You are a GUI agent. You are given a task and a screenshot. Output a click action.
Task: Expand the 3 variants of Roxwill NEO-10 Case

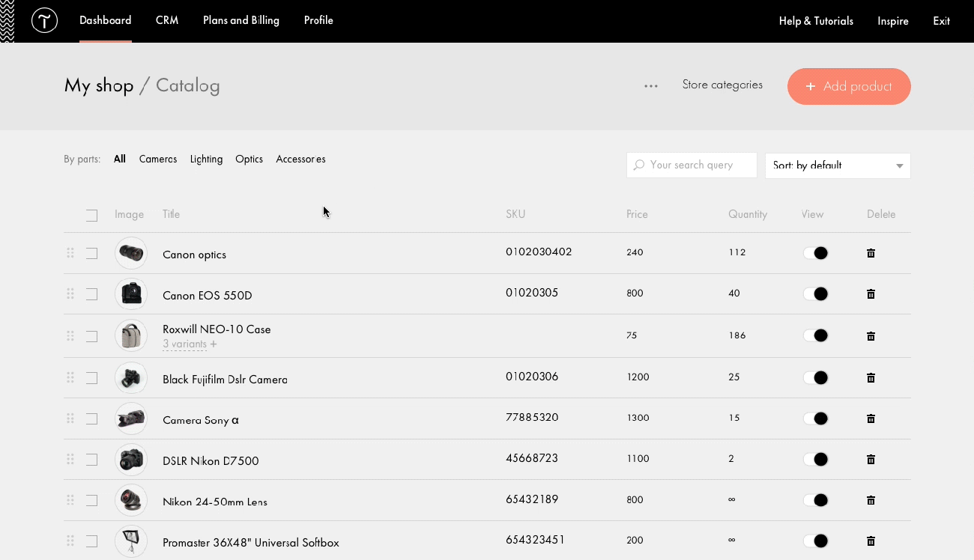188,344
